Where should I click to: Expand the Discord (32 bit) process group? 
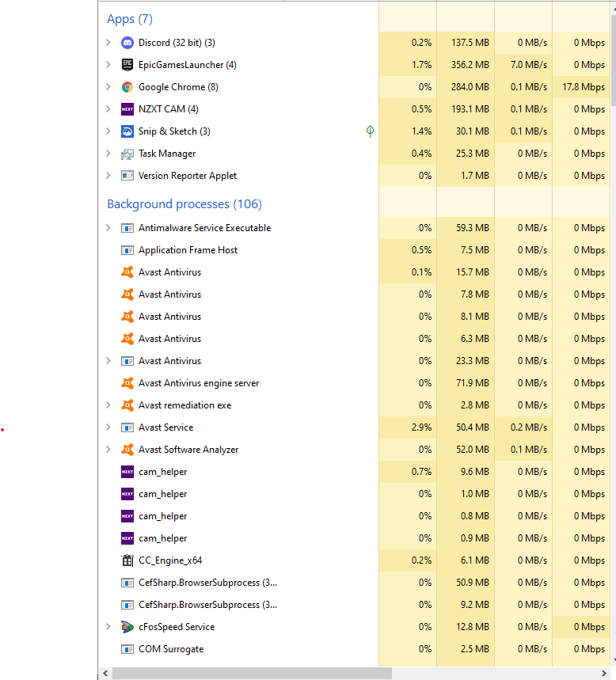click(108, 43)
